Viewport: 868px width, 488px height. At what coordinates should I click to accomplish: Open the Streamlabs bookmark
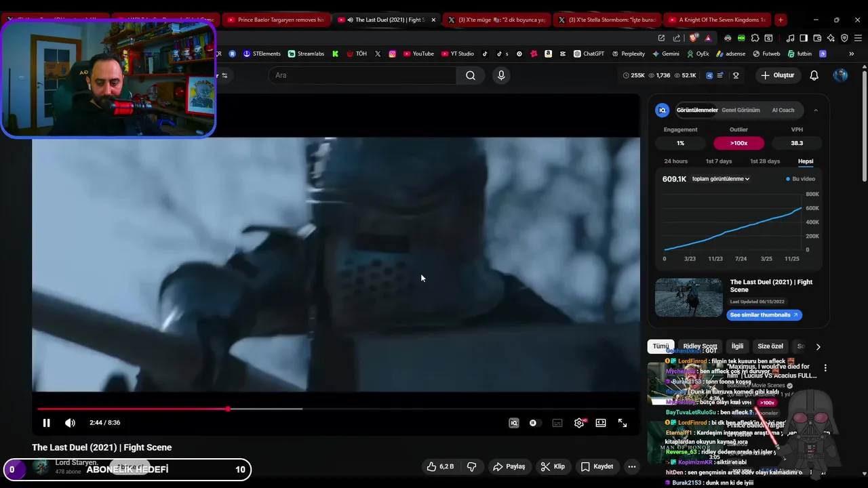tap(306, 54)
